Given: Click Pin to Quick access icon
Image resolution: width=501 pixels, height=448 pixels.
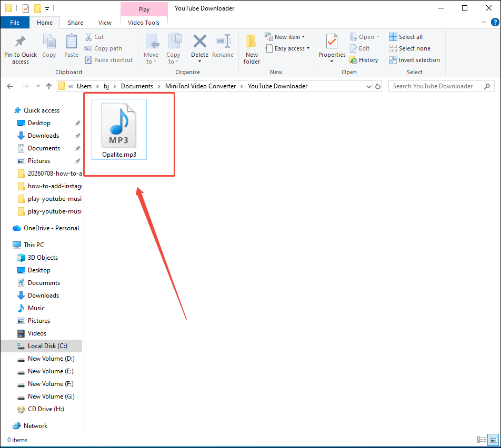Looking at the screenshot, I should click(21, 42).
